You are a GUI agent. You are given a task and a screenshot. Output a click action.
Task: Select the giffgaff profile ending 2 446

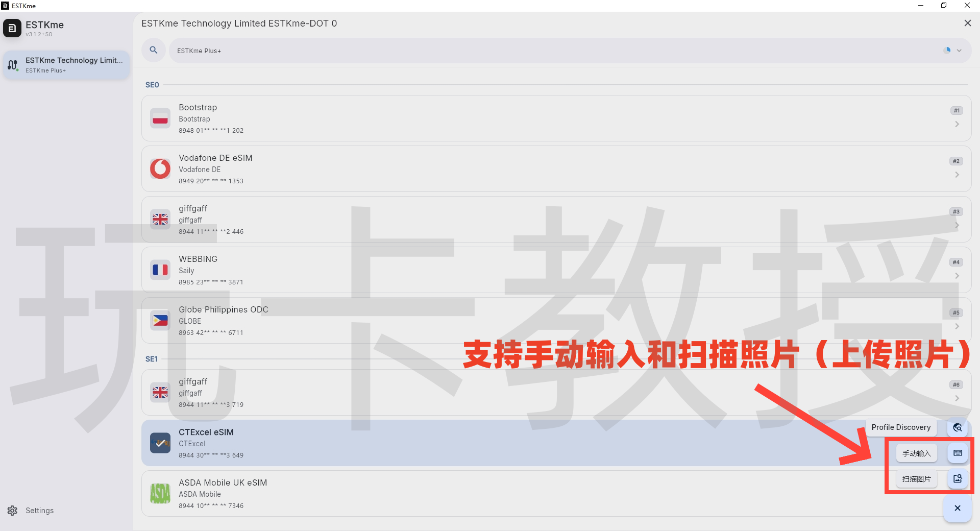click(556, 219)
